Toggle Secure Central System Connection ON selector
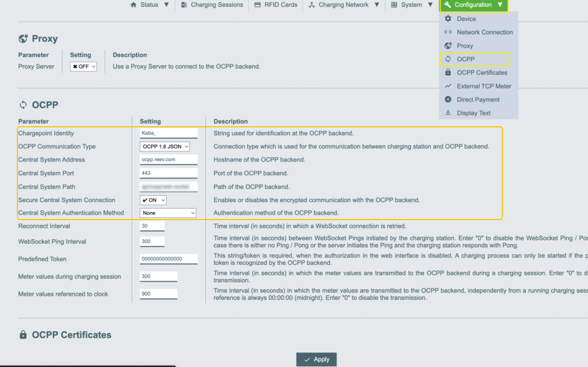Screen dimensions: 588x367 153,200
